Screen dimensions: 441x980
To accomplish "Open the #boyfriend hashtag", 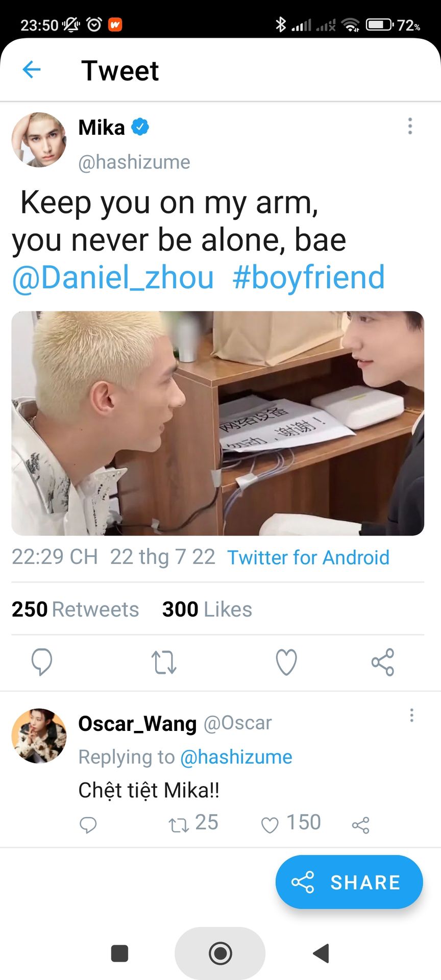I will click(308, 278).
